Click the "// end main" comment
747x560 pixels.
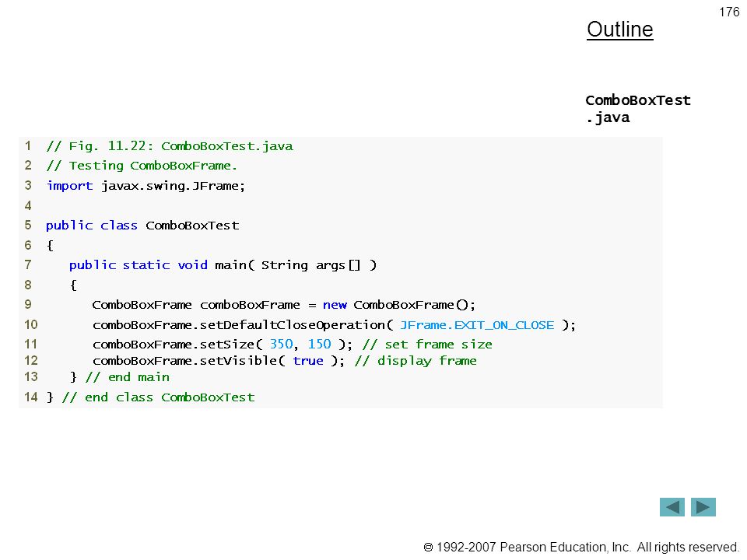(x=127, y=377)
